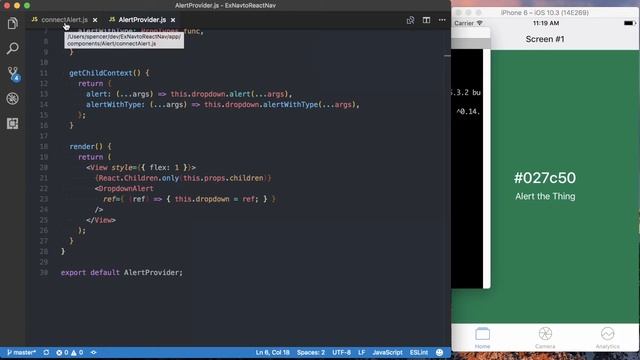Screen dimensions: 640x360
Task: Close the AlertProvider.js tab
Action: point(173,20)
